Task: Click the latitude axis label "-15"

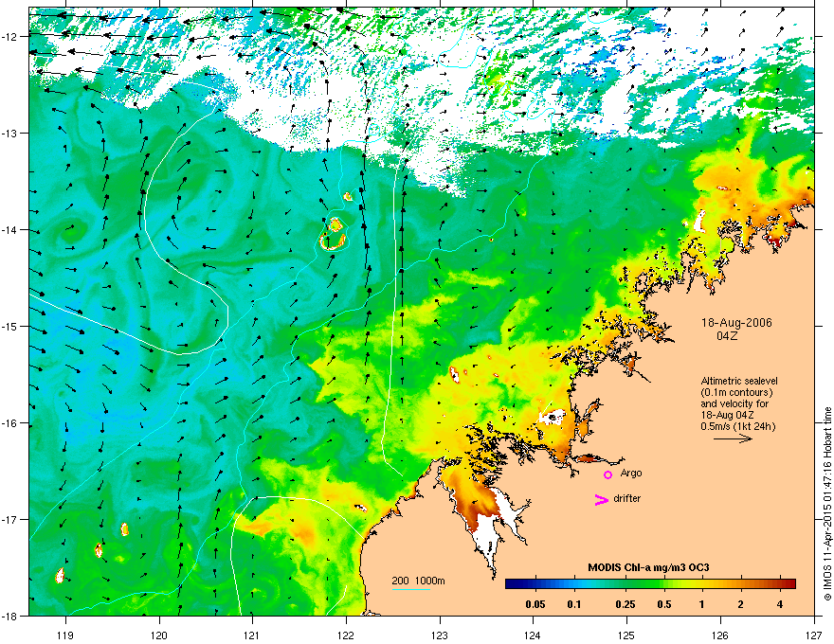Action: point(10,326)
